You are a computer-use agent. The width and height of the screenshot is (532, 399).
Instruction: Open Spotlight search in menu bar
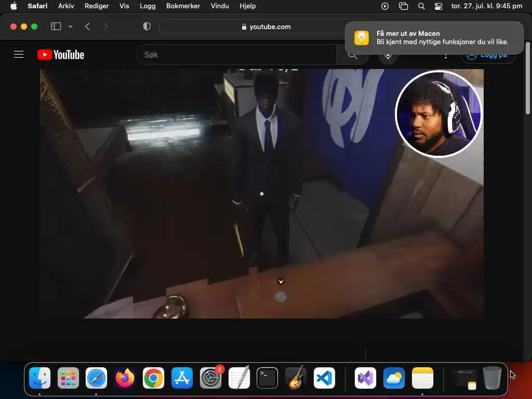(x=421, y=6)
